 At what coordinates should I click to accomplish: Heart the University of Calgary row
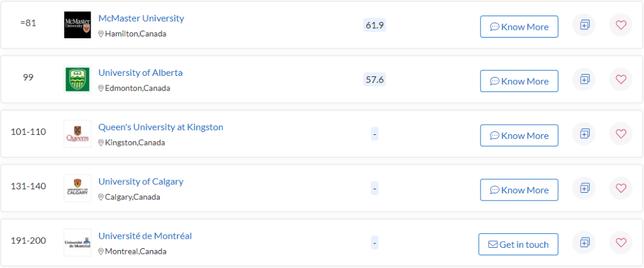[x=621, y=188]
